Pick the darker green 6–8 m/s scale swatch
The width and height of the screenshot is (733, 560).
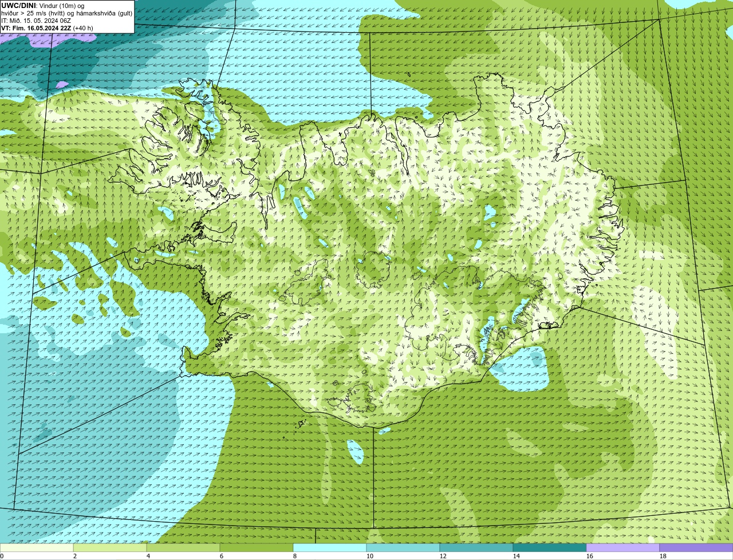pos(257,547)
